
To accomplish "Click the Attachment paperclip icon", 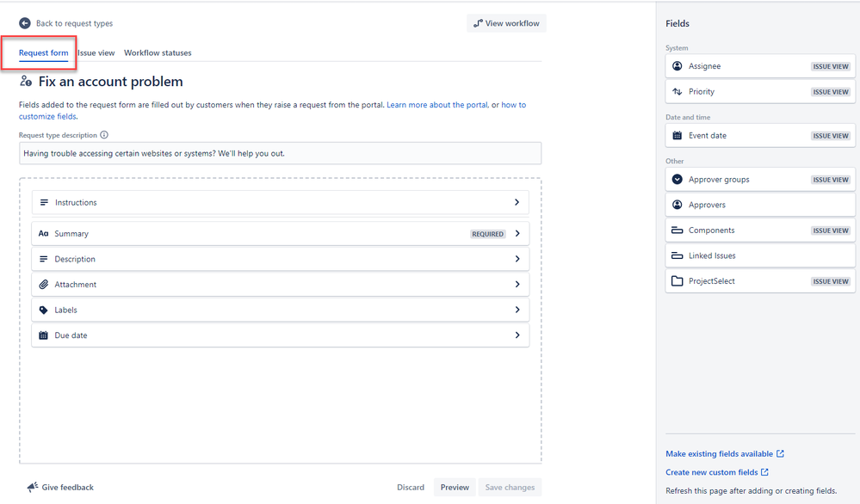I will (x=44, y=285).
